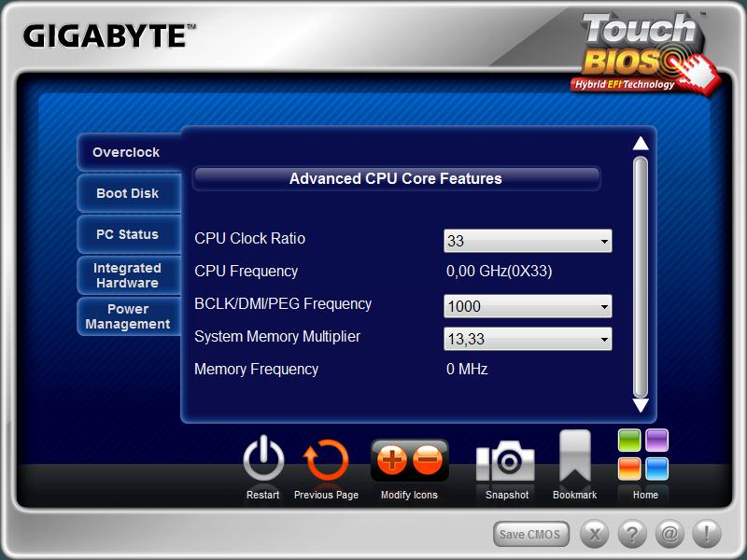747x560 pixels.
Task: Click the round X button at the bottom
Action: [x=595, y=534]
